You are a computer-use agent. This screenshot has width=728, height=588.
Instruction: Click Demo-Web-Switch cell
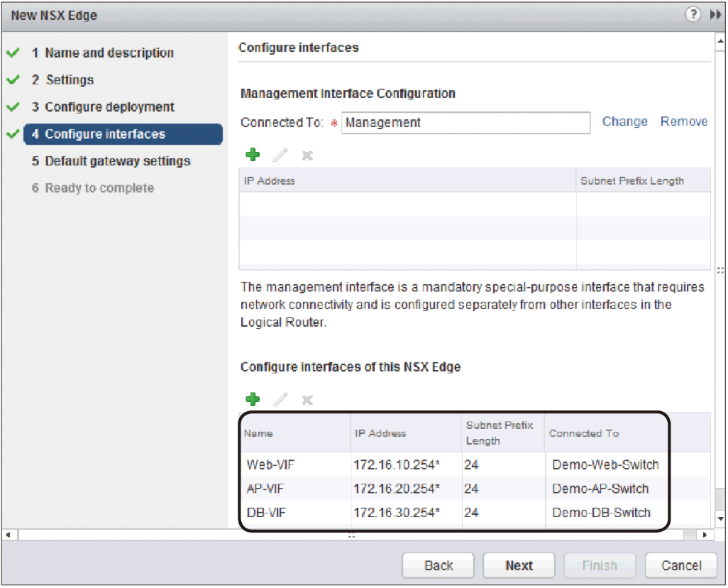pos(605,465)
